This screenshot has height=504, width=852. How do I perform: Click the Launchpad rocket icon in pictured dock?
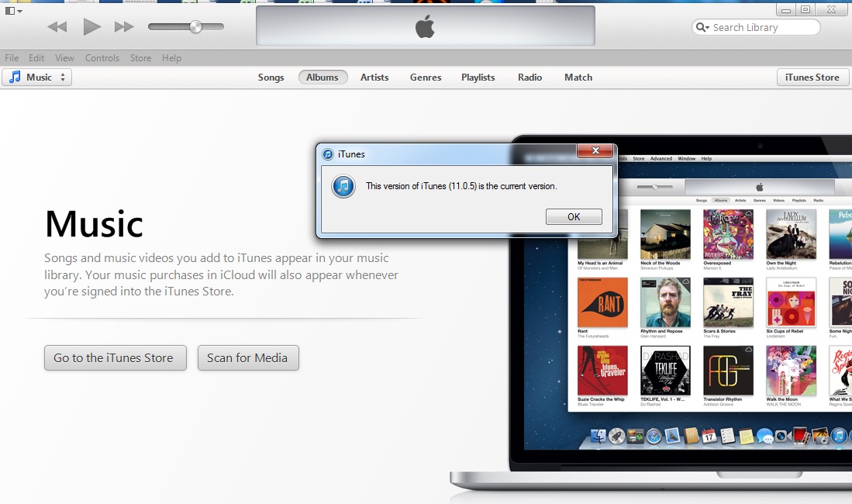tap(617, 437)
